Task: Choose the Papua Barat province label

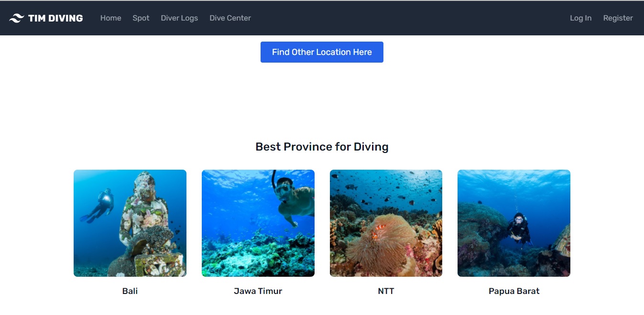Action: click(x=514, y=291)
